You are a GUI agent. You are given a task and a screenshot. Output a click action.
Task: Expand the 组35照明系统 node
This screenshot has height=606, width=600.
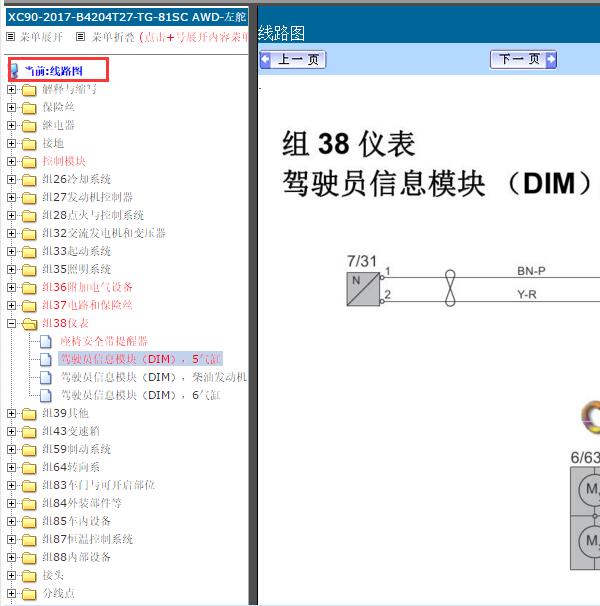(x=12, y=269)
